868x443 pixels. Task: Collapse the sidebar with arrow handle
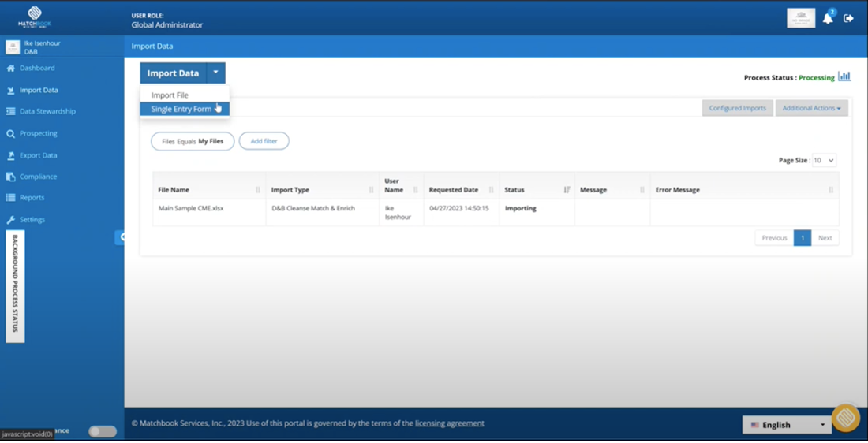tap(120, 237)
